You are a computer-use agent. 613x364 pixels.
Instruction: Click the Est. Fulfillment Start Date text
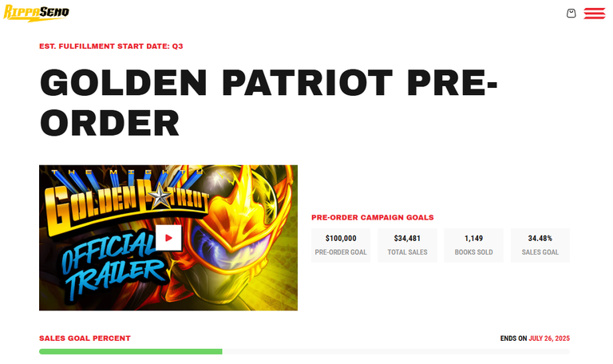tap(111, 46)
